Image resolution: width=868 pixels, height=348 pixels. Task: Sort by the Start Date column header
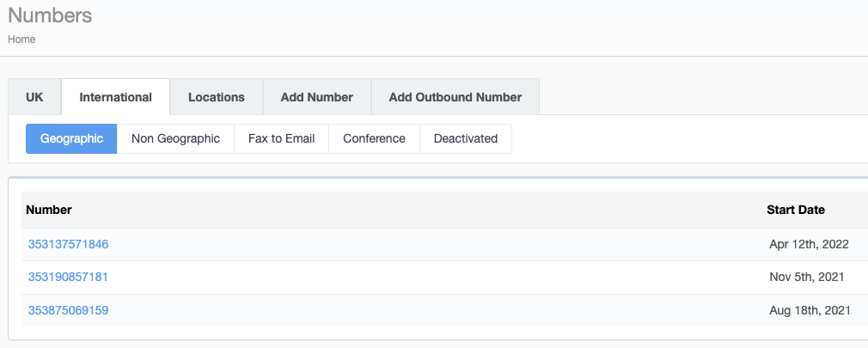coord(796,210)
